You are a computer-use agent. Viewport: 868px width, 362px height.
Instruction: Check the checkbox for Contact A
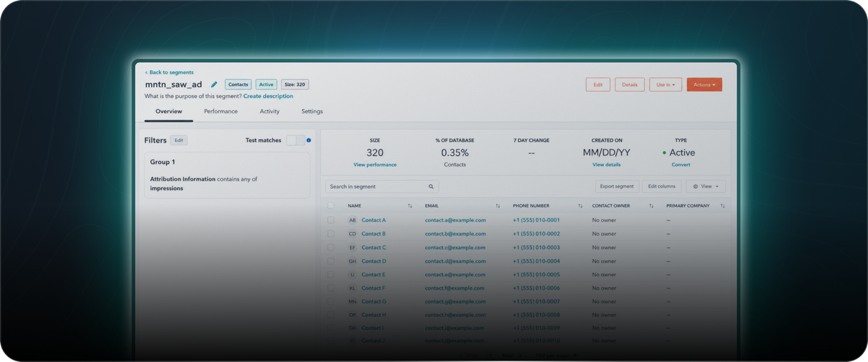click(x=330, y=220)
